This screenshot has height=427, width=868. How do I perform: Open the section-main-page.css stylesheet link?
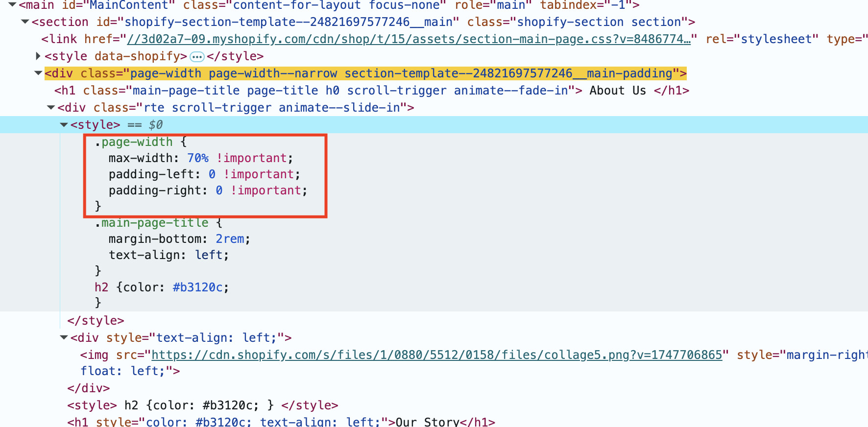pos(409,39)
